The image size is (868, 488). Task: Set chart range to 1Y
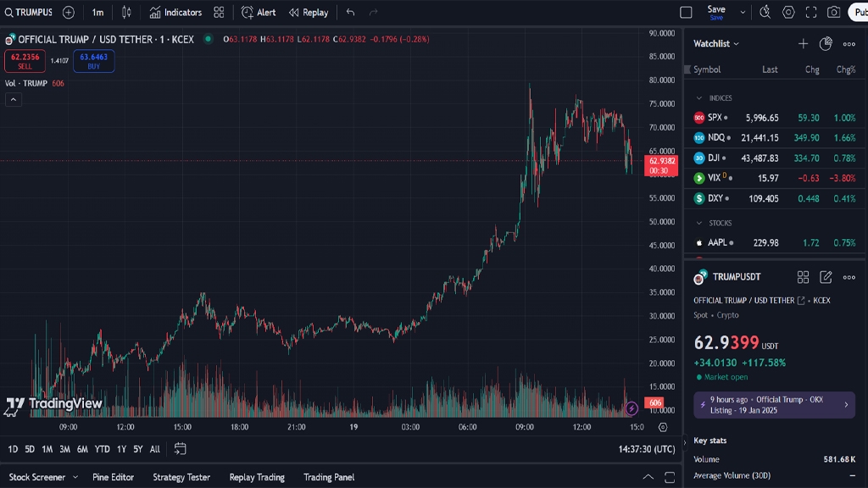coord(122,449)
